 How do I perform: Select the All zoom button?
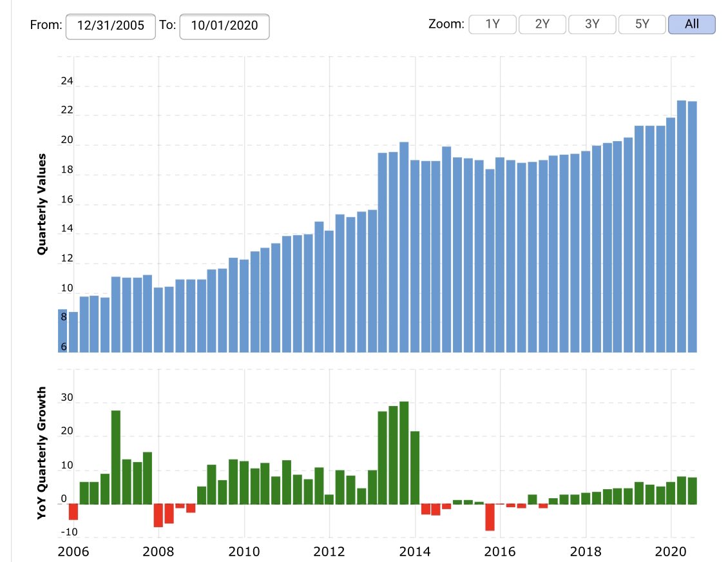coord(691,24)
